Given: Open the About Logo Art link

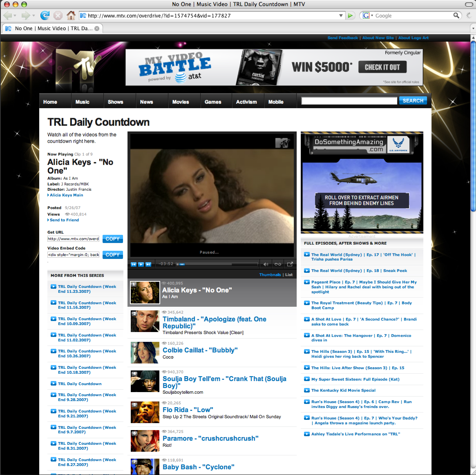Looking at the screenshot, I should (x=413, y=38).
